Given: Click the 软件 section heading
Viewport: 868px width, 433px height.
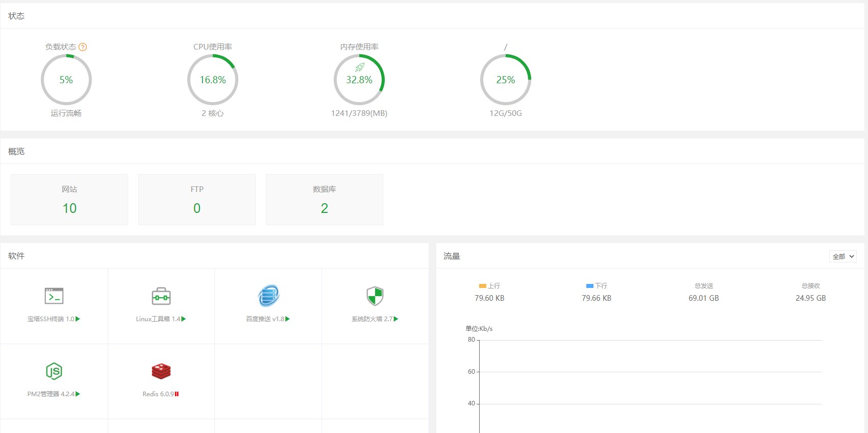Looking at the screenshot, I should [16, 256].
